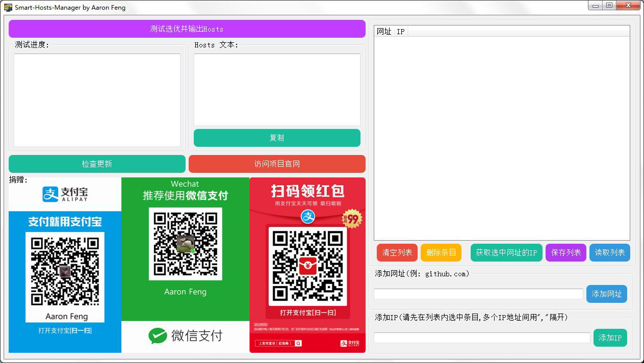644x363 pixels.
Task: Click inside the Hosts 文本 text area
Action: [277, 90]
